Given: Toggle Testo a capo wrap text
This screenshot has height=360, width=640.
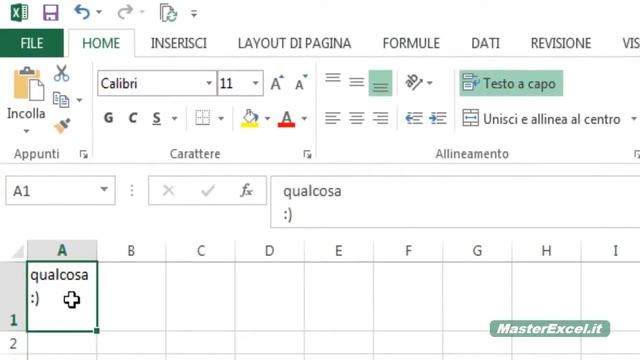Looking at the screenshot, I should tap(511, 83).
